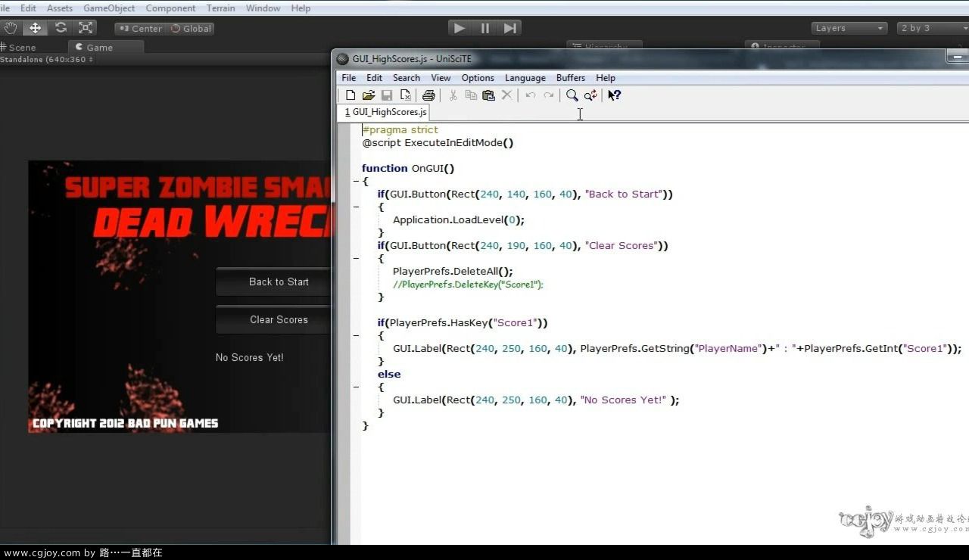Open Unity's GameObject menu

109,8
